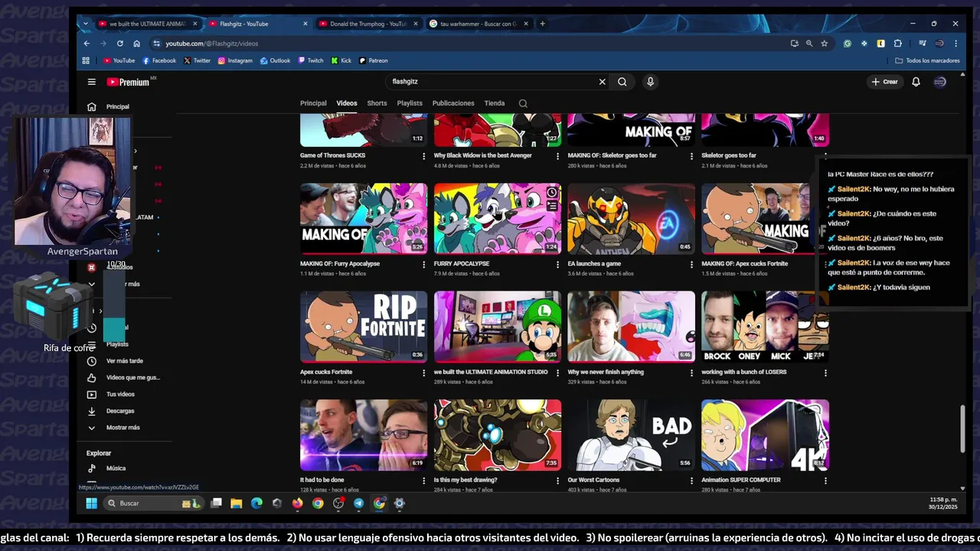The width and height of the screenshot is (980, 551).
Task: Switch to the Principal channel tab
Action: [x=313, y=103]
